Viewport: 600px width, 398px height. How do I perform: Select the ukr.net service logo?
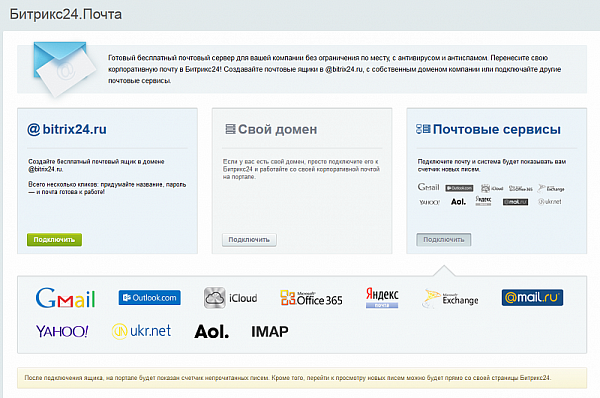click(x=141, y=331)
